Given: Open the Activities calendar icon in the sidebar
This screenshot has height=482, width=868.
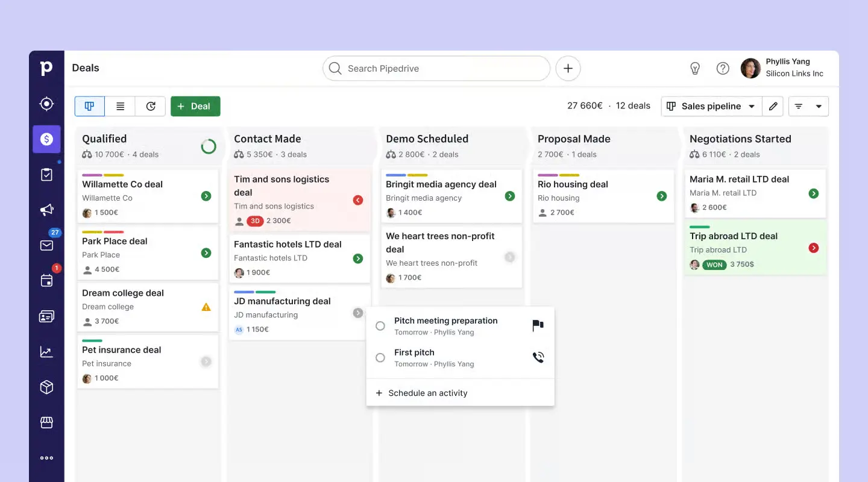Looking at the screenshot, I should click(x=46, y=281).
